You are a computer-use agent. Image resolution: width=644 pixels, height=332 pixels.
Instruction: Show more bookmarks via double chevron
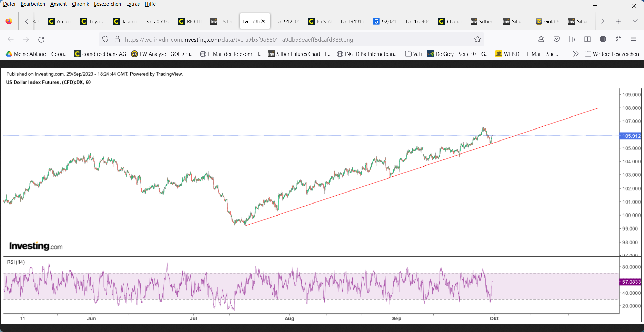point(576,54)
